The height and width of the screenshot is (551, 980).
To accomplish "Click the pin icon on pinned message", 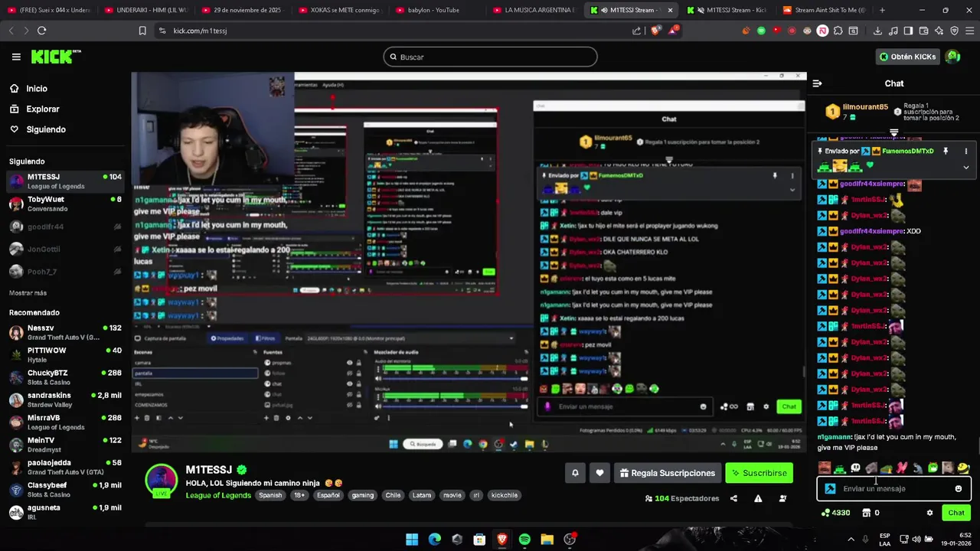I will 946,152.
